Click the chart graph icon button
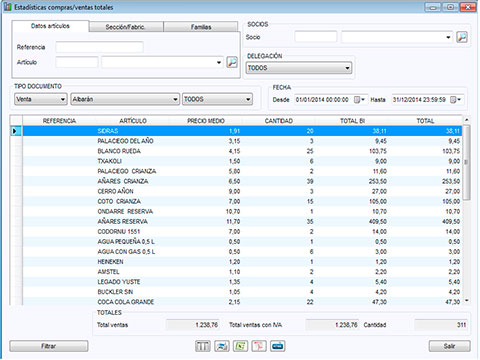This screenshot has width=480, height=360. coord(222,346)
